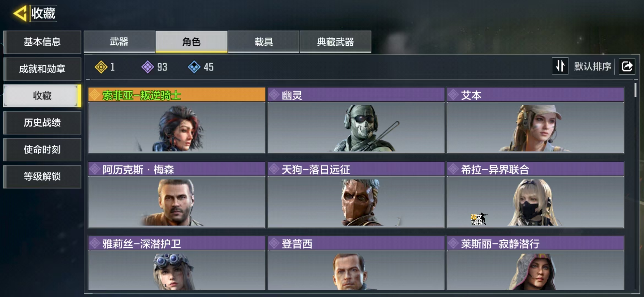Image resolution: width=644 pixels, height=297 pixels.
Task: Select the 索菲亚-叛逆骑士 character card
Action: tap(177, 120)
